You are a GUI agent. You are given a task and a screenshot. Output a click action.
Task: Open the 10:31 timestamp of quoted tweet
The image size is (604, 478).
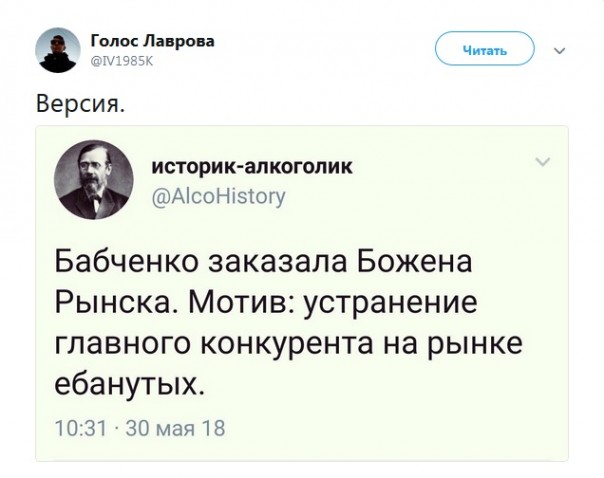tap(80, 428)
